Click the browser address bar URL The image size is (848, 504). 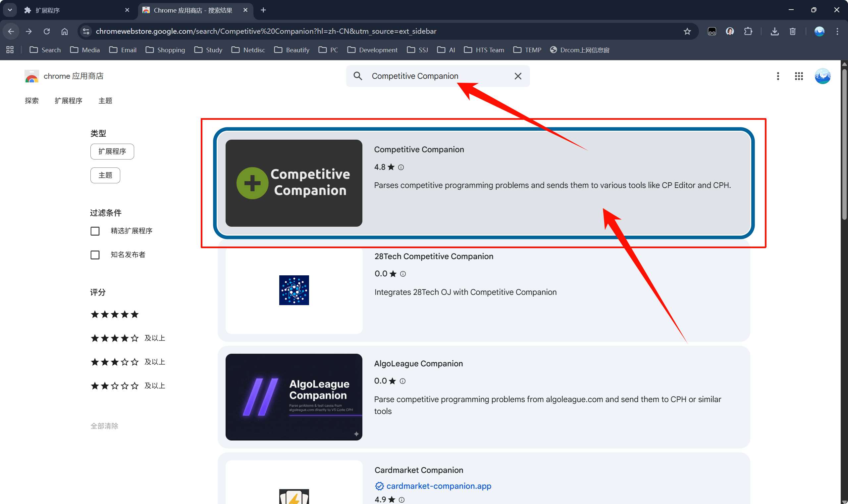[266, 31]
